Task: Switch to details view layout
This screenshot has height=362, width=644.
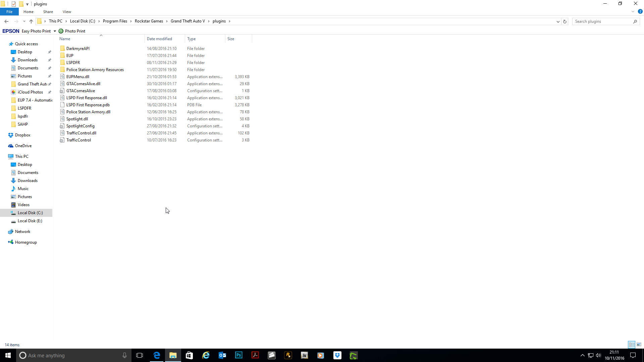Action: tap(632, 345)
